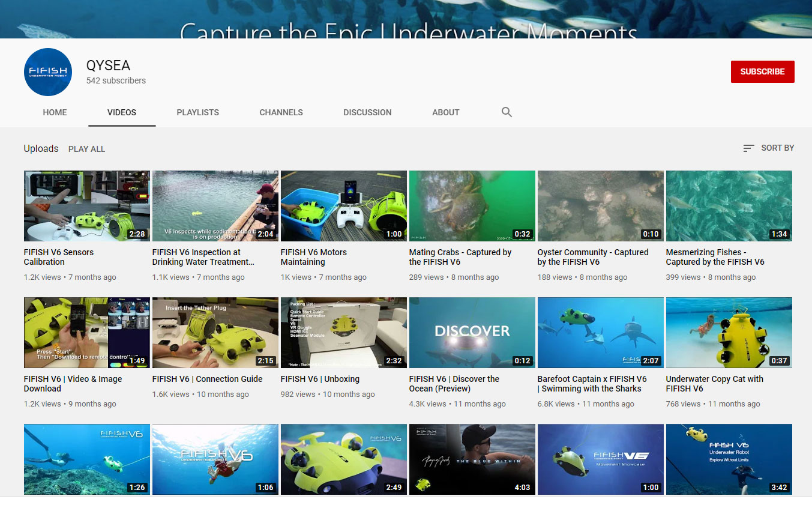Click '4.3K views • 11 months ago' text
The width and height of the screenshot is (812, 508).
(x=457, y=404)
